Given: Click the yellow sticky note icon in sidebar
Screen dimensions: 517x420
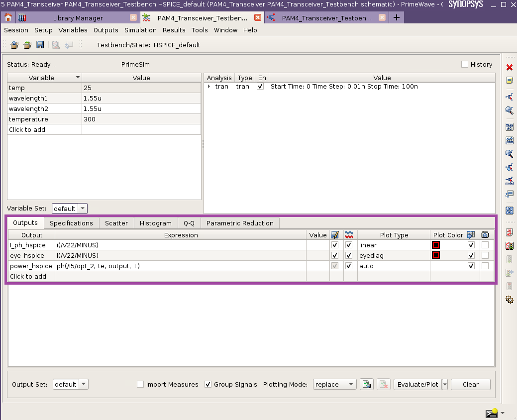Looking at the screenshot, I should [x=510, y=80].
